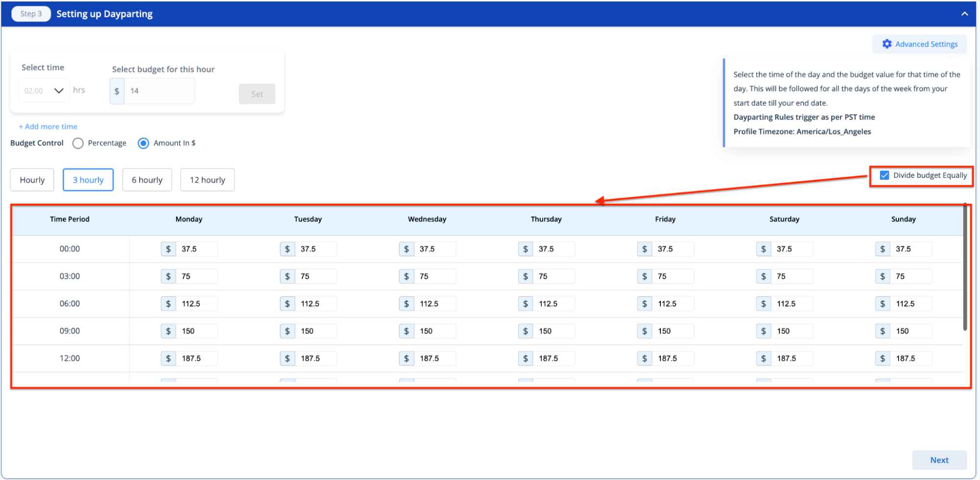Click the Next button
This screenshot has height=480, width=980.
(939, 460)
